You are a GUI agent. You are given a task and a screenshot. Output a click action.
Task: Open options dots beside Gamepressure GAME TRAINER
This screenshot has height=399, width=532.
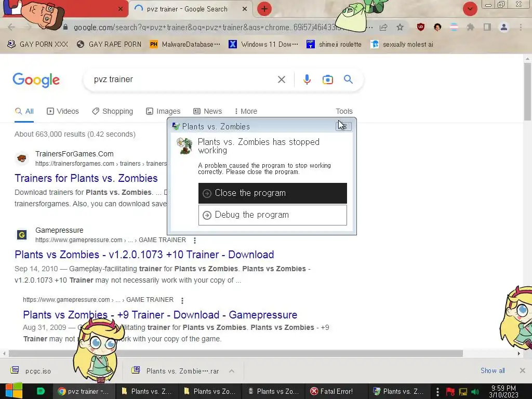[194, 241]
